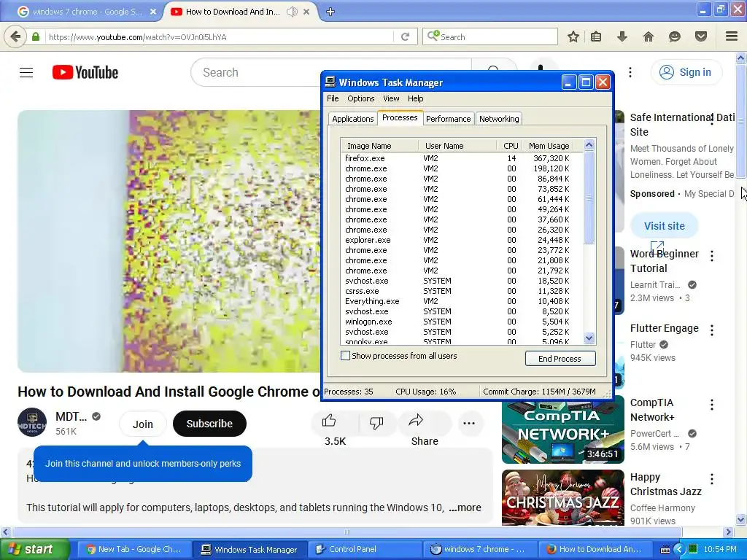Sort processes by Image Name column
The width and height of the screenshot is (747, 560).
379,146
